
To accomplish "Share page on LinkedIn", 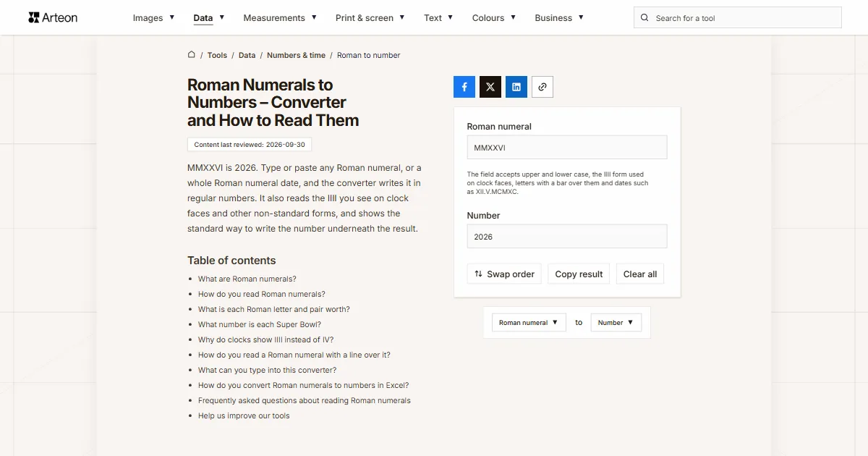I will 516,87.
